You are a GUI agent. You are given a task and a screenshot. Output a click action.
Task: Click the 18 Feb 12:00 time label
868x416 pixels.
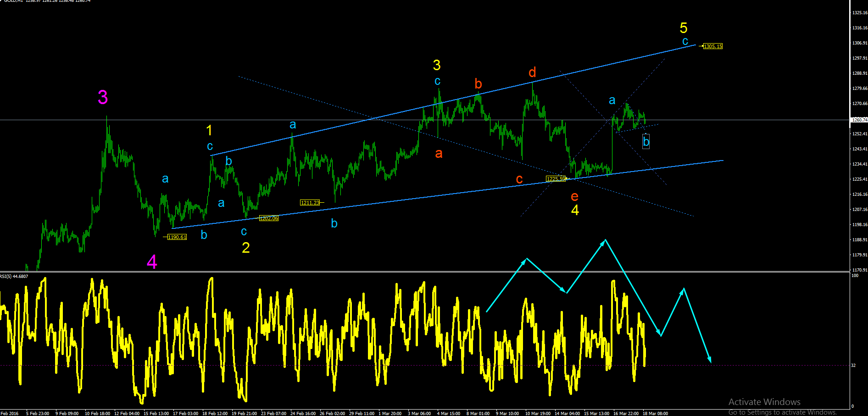click(215, 414)
